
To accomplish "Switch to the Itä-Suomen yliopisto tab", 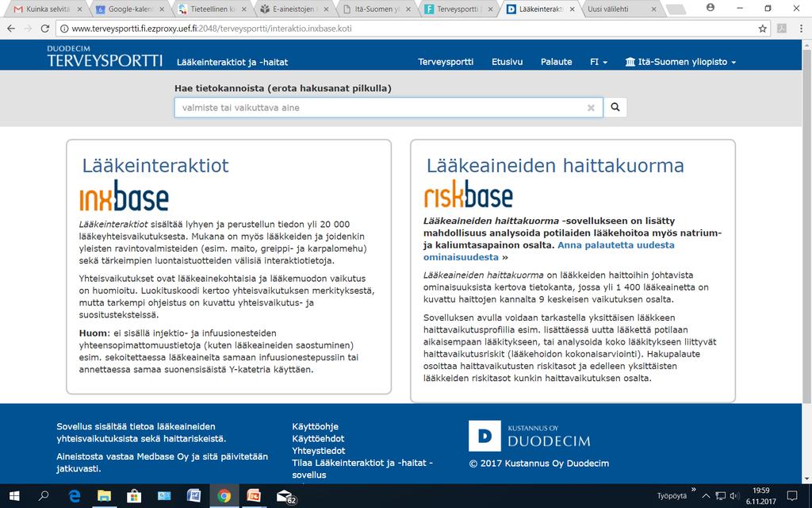I will click(375, 10).
